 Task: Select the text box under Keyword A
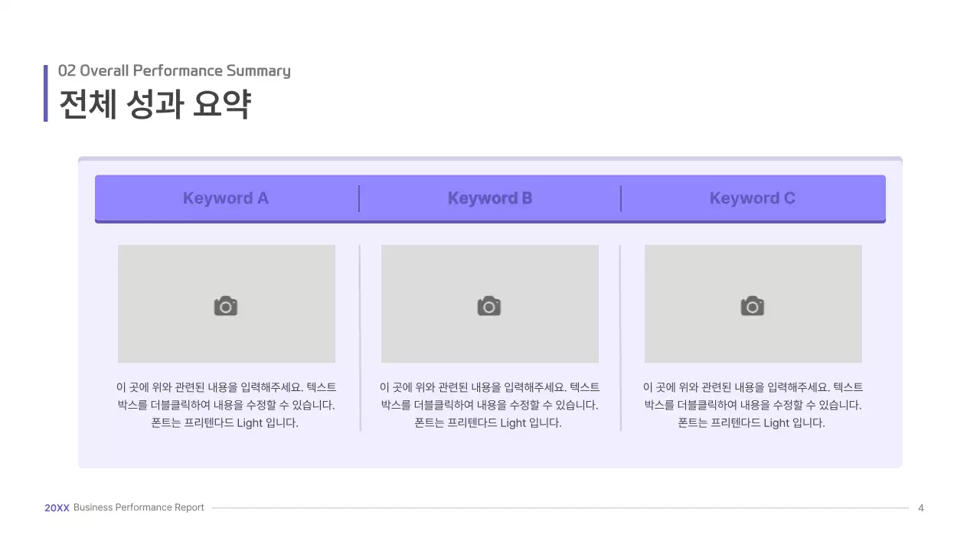pos(226,405)
